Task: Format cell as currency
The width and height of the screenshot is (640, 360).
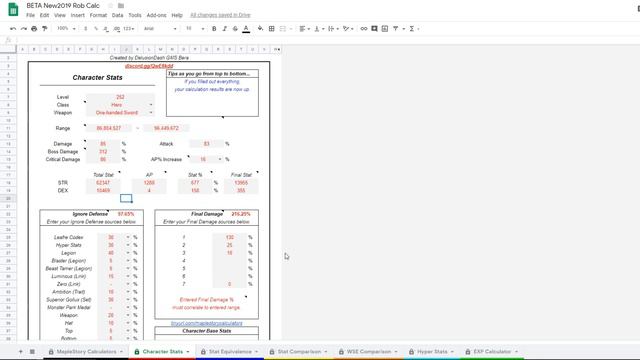Action: click(x=85, y=29)
